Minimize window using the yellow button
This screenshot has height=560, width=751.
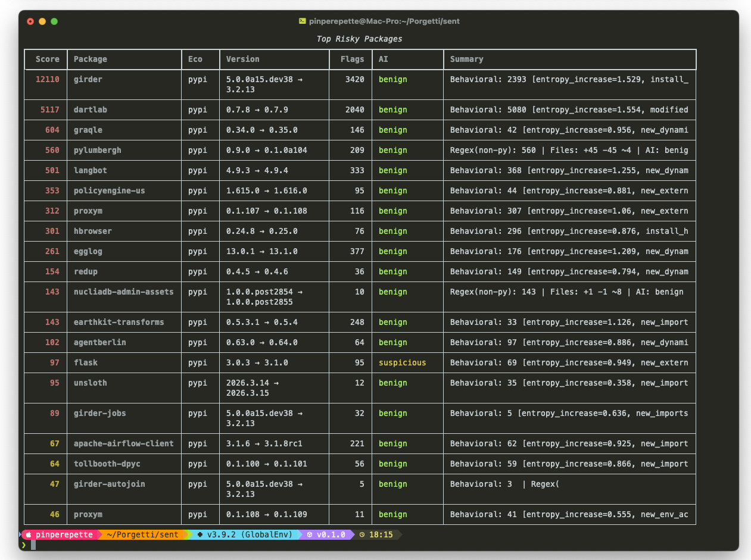point(42,21)
